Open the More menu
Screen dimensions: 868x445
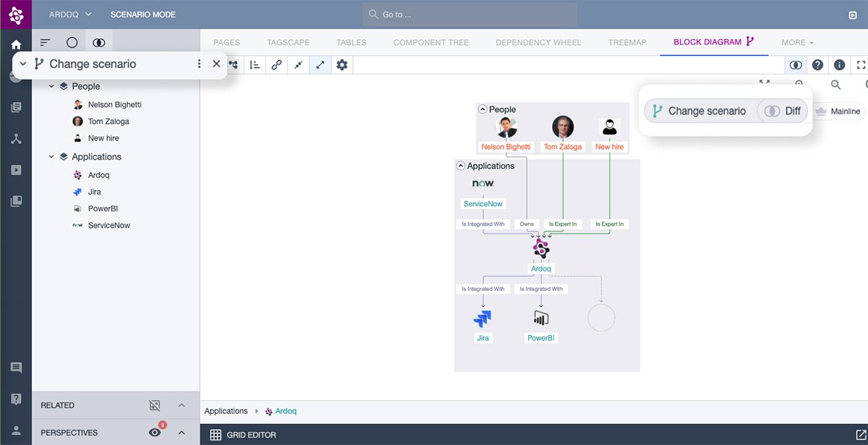[x=796, y=42]
